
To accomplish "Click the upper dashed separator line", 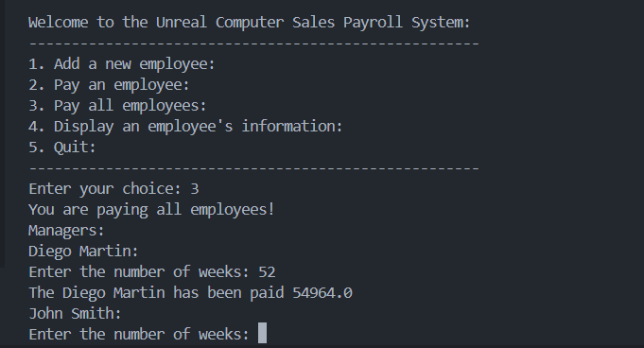I will click(x=254, y=43).
